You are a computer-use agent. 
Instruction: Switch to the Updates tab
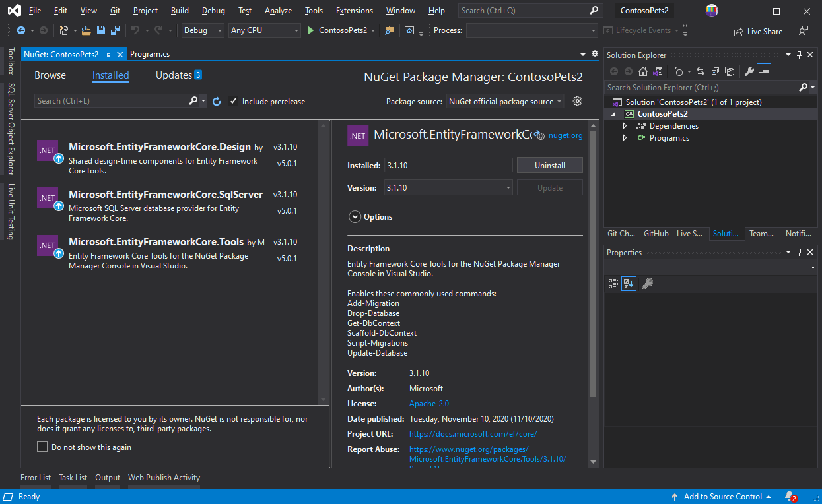[178, 75]
